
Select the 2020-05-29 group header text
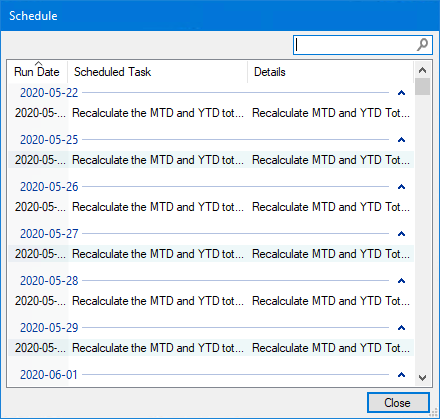(x=49, y=328)
